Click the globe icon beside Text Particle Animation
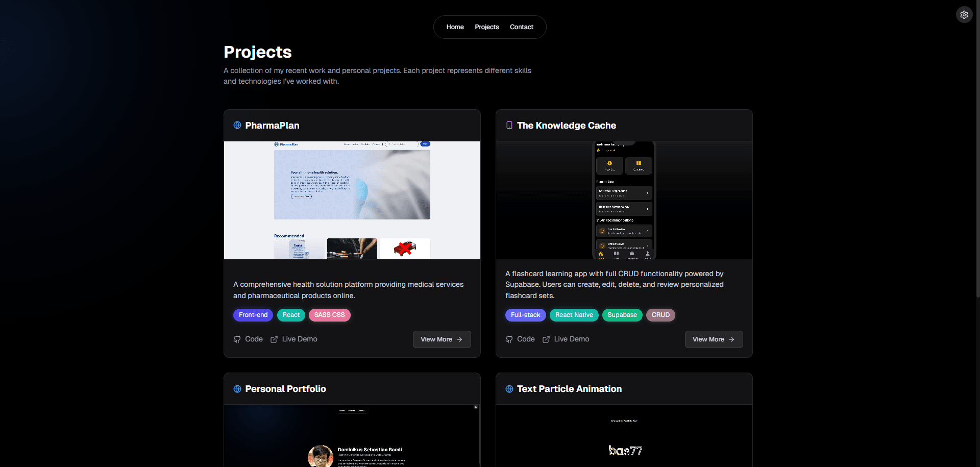This screenshot has width=980, height=467. pyautogui.click(x=509, y=388)
